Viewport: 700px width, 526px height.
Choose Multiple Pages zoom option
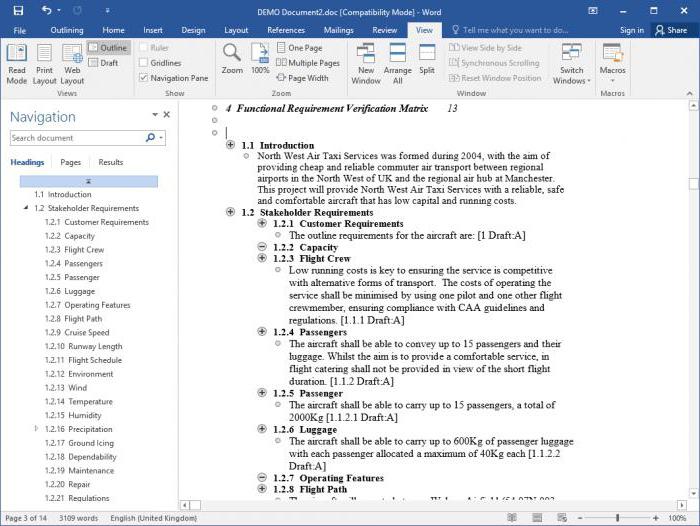308,63
